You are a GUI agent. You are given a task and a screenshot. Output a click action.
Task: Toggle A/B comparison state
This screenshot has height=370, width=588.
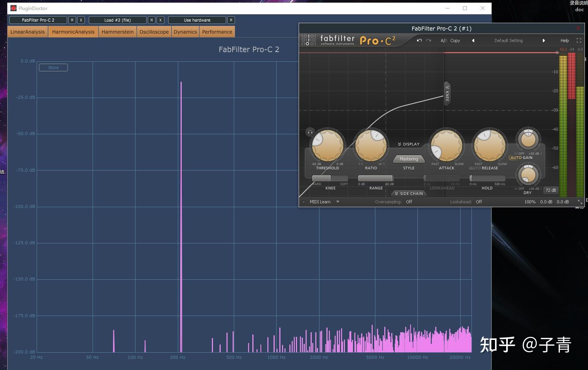pos(444,41)
